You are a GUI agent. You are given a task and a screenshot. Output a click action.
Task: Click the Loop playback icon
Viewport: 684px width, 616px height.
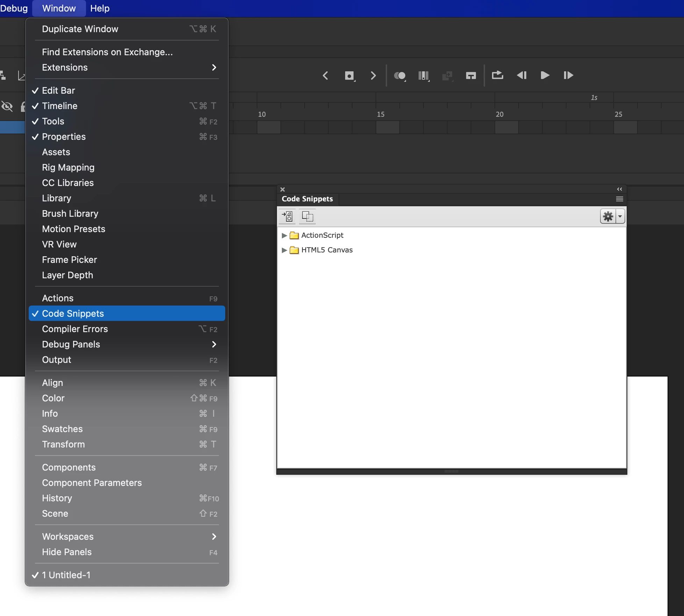click(x=497, y=75)
